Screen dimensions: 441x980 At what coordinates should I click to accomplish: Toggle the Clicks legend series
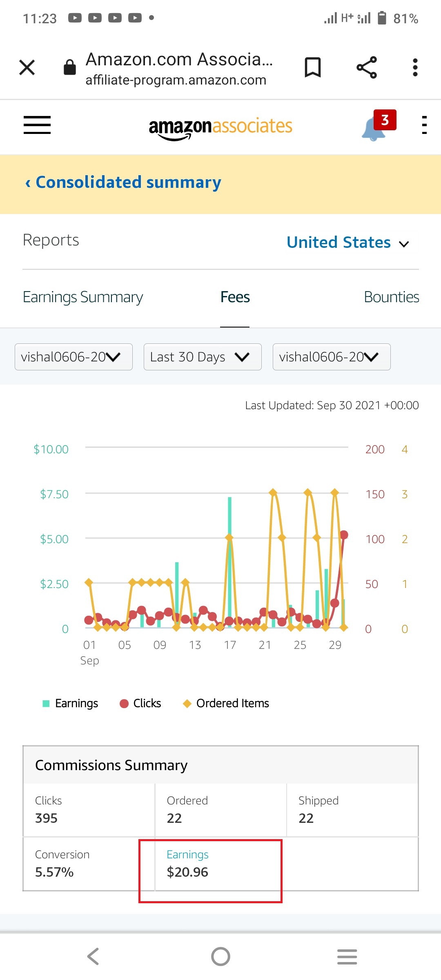140,703
